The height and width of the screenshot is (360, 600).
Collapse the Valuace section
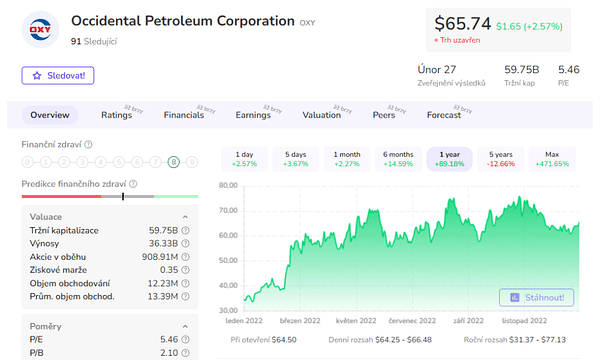pyautogui.click(x=185, y=217)
